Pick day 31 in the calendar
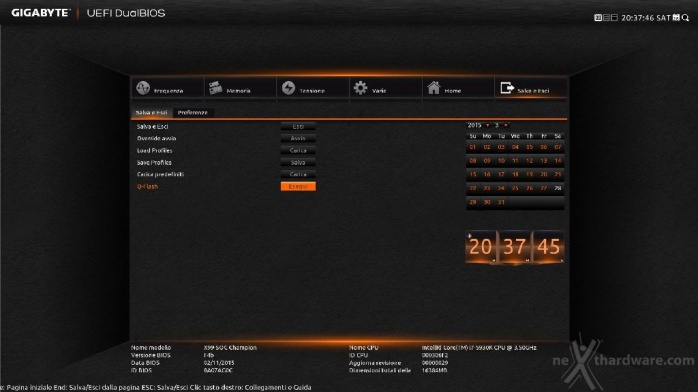 (501, 202)
